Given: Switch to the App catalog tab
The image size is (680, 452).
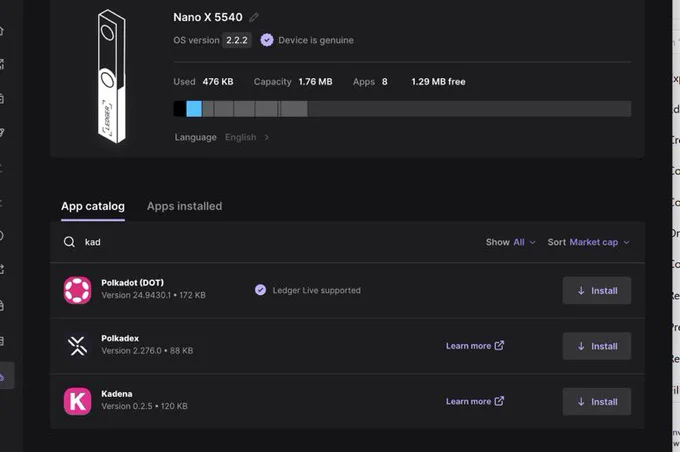Looking at the screenshot, I should point(93,206).
